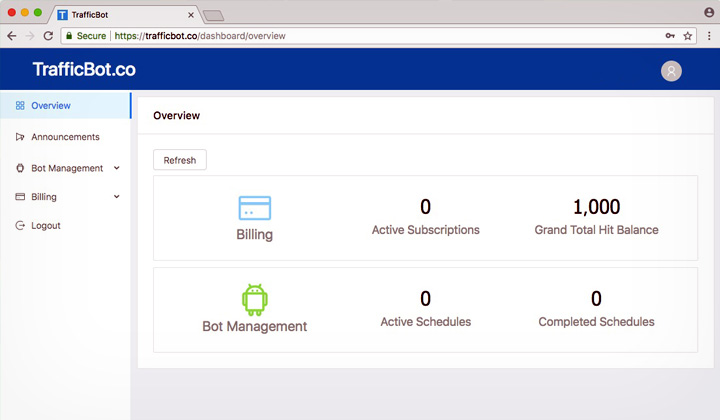Click the Overview grid icon in sidebar

[x=20, y=106]
